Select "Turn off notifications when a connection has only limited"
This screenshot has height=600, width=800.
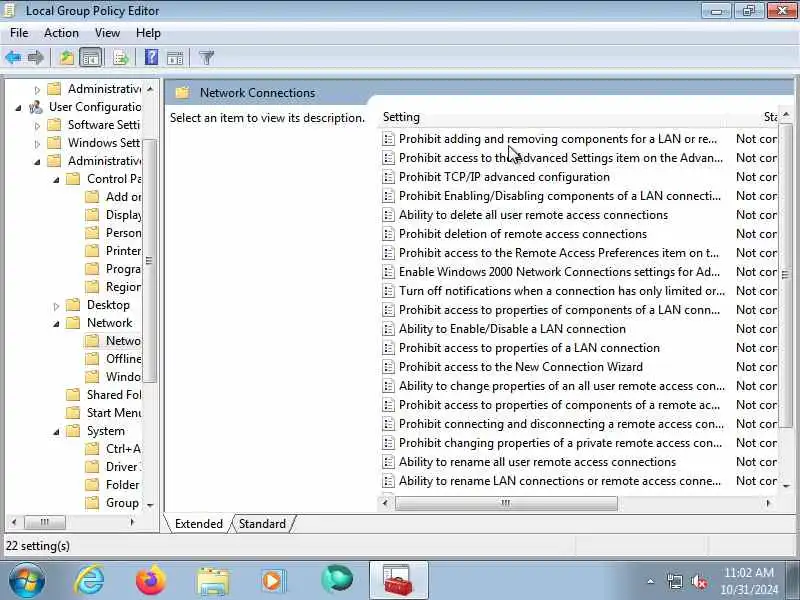pos(561,291)
